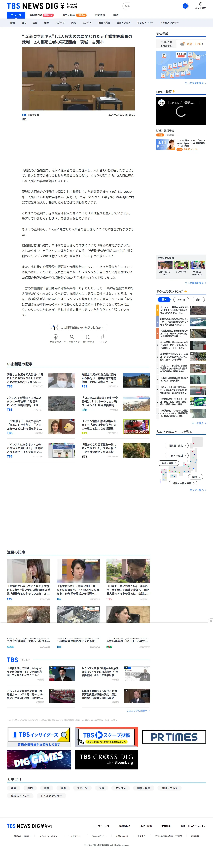Select the 24時間 ranking filter
The height and width of the screenshot is (868, 213).
coord(181,300)
